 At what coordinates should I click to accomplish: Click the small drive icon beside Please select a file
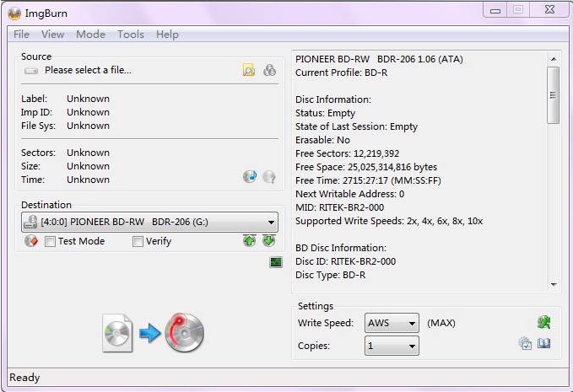click(31, 71)
